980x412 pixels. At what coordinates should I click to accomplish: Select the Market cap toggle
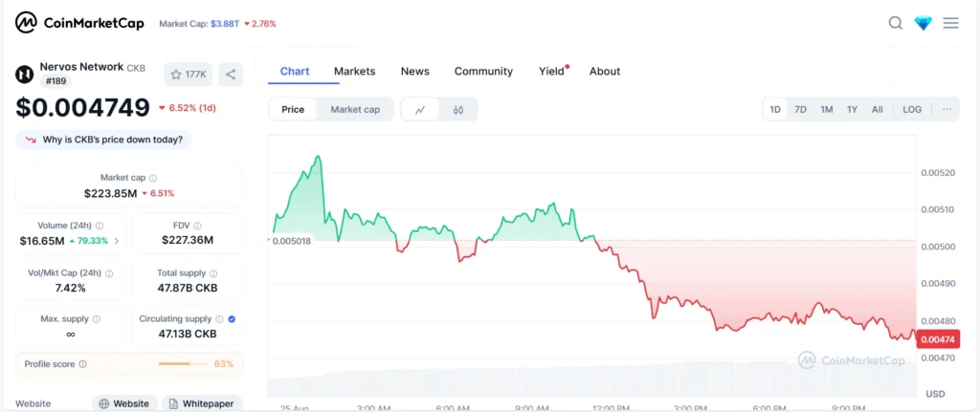coord(355,109)
